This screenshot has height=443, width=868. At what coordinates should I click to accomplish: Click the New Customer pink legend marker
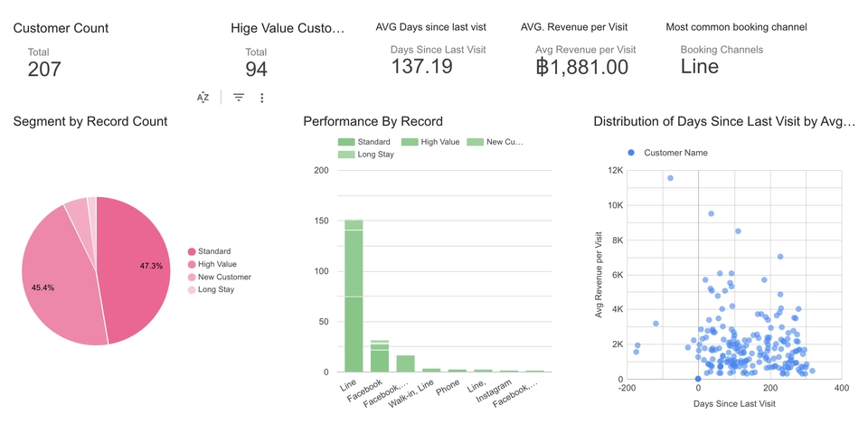192,277
